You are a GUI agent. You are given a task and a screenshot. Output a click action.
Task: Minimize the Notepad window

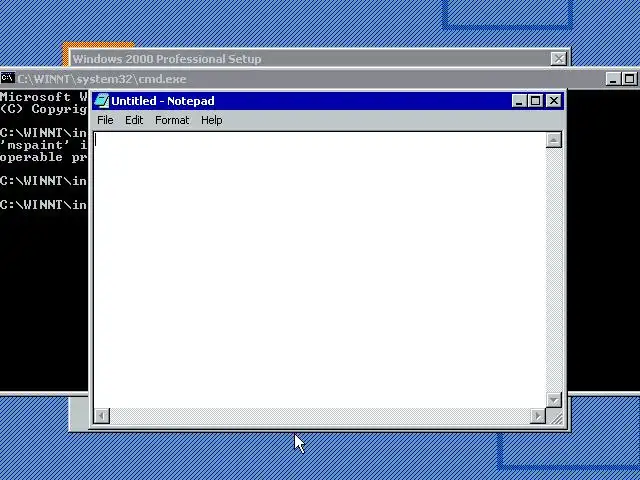(518, 101)
